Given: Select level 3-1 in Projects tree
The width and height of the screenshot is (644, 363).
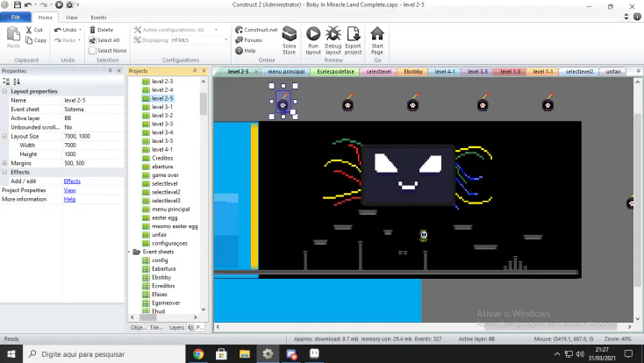Looking at the screenshot, I should [x=161, y=107].
